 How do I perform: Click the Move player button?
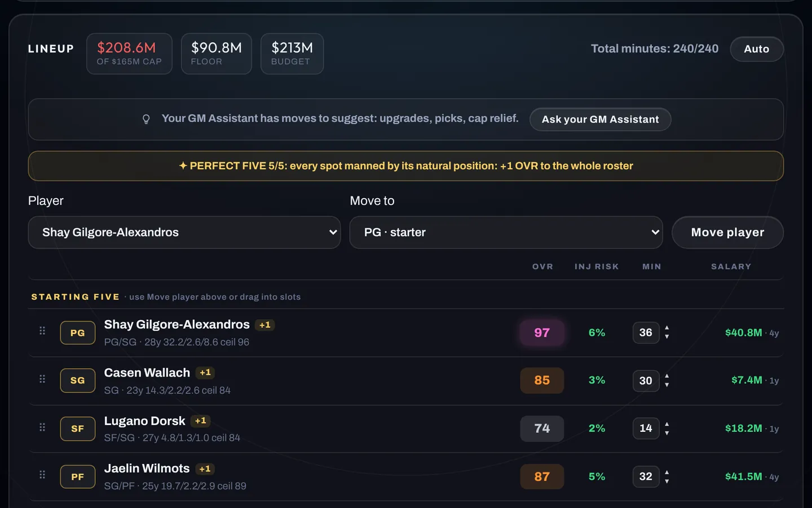pos(727,233)
